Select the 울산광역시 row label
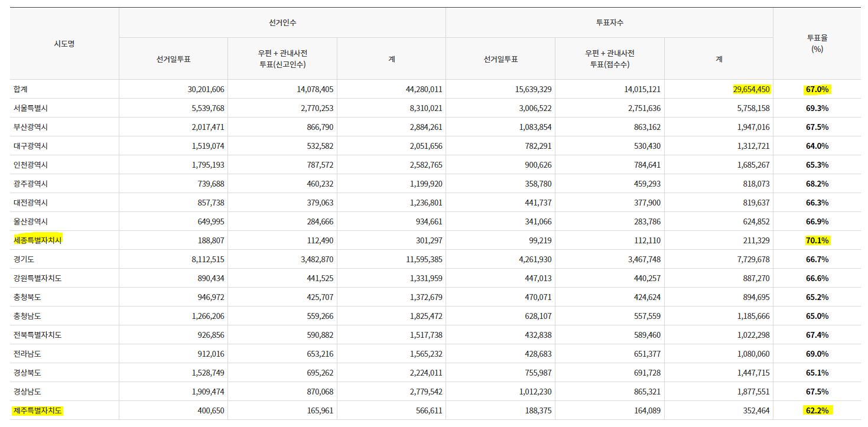The width and height of the screenshot is (868, 427). [x=31, y=221]
